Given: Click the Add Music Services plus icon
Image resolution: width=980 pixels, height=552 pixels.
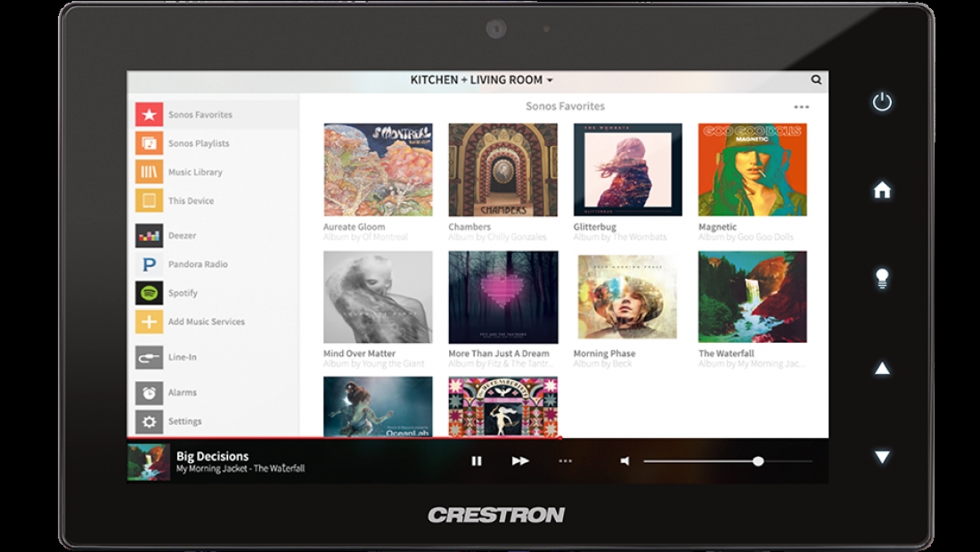Looking at the screenshot, I should [149, 321].
